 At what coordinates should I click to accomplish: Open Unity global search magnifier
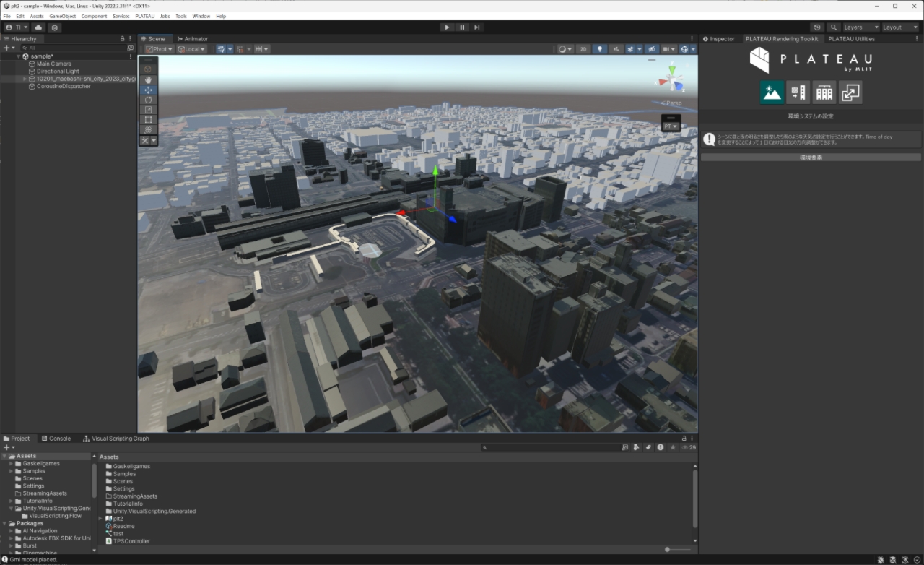[x=834, y=27]
